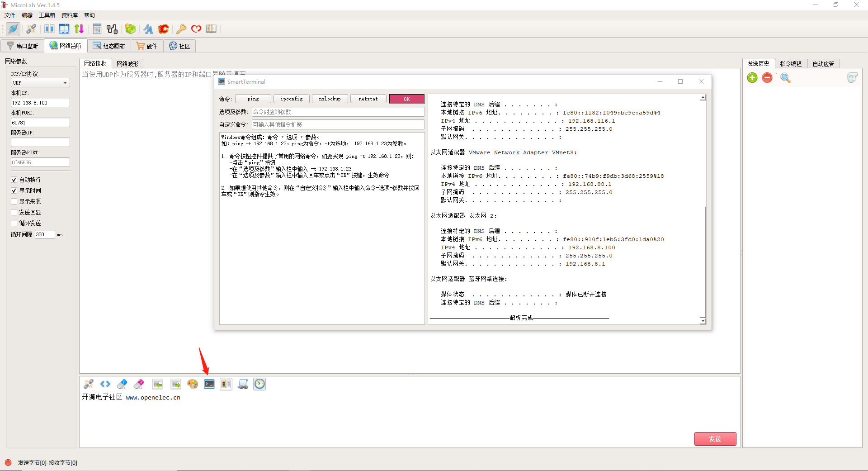Switch to the 自动应答 tab
Screen dimensions: 868x471
823,64
